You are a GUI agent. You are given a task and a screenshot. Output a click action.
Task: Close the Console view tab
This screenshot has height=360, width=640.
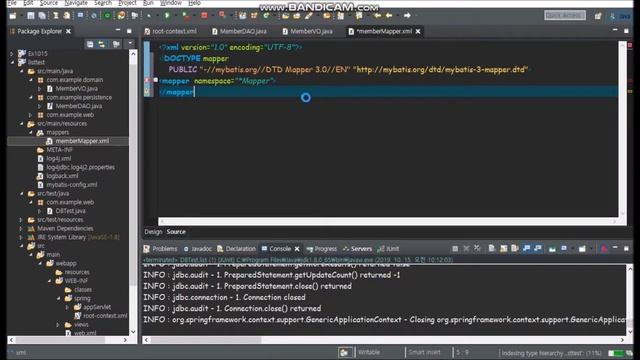coord(297,249)
